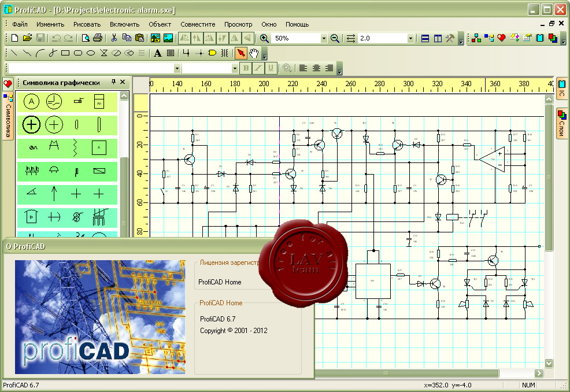Screen dimensions: 570x392
Task: Expand the text formatting toolbar overflow options
Action: coord(339,69)
